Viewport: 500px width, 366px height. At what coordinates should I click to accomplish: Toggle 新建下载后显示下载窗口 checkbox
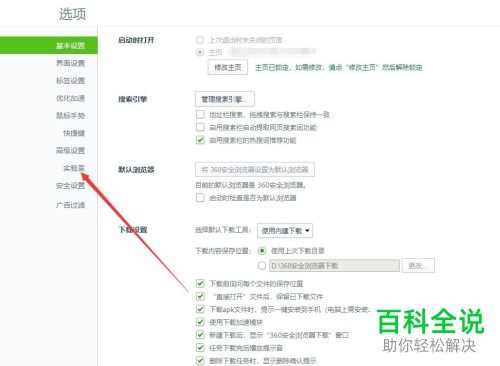tap(200, 335)
